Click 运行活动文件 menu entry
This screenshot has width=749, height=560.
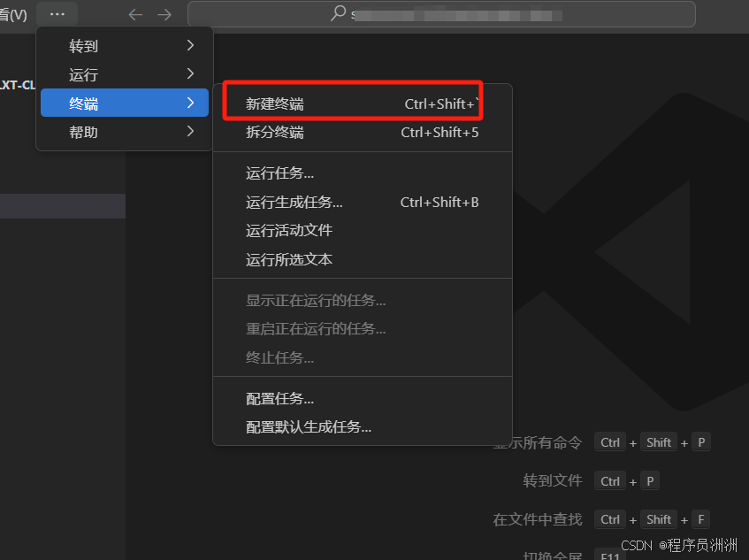363,230
